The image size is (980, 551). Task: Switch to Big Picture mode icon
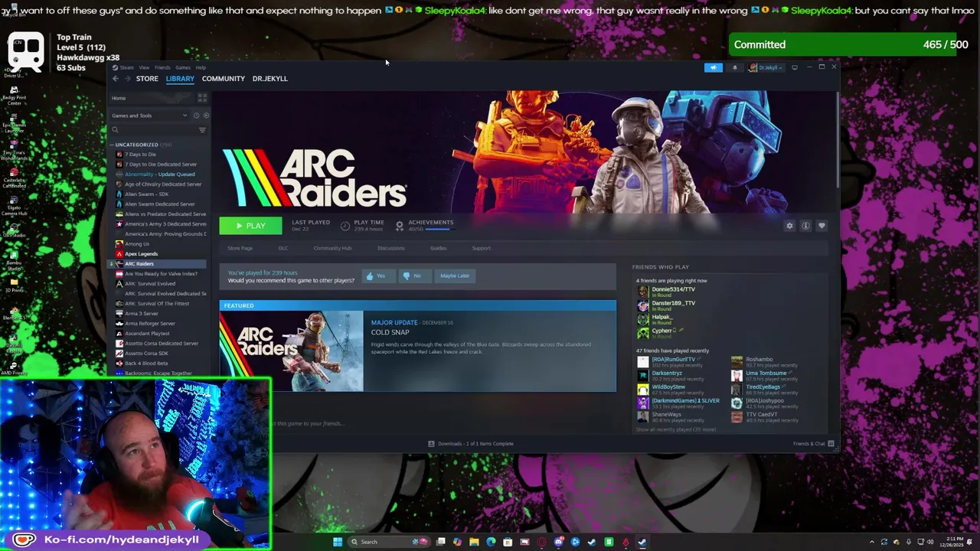[x=795, y=67]
